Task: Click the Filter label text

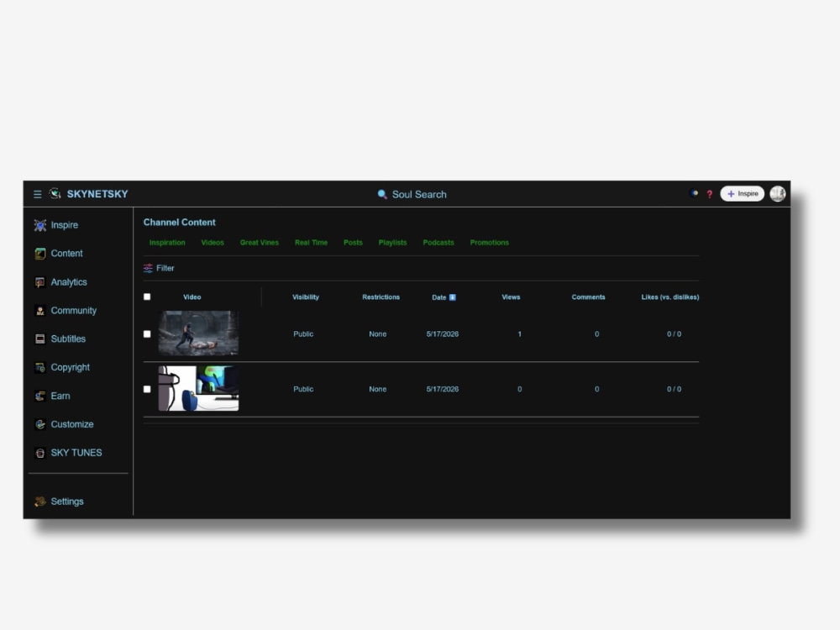Action: coord(165,269)
